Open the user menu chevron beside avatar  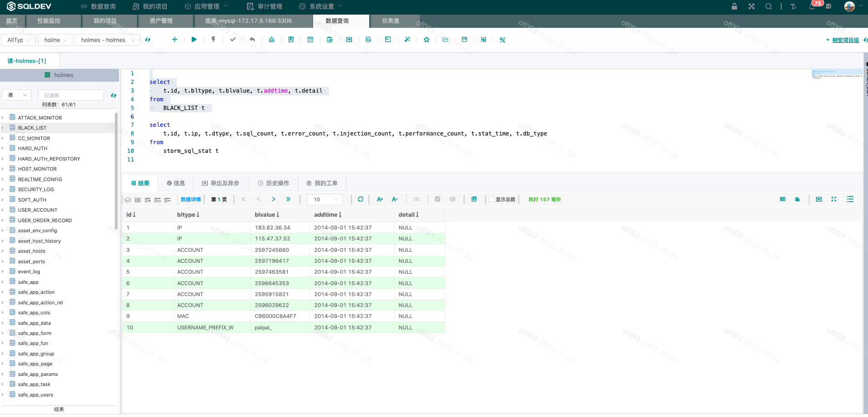pos(860,6)
